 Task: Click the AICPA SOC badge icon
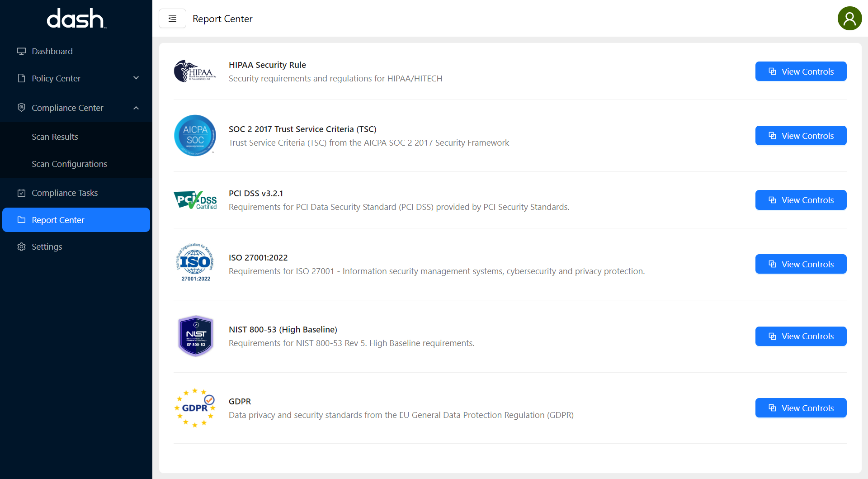pyautogui.click(x=195, y=136)
